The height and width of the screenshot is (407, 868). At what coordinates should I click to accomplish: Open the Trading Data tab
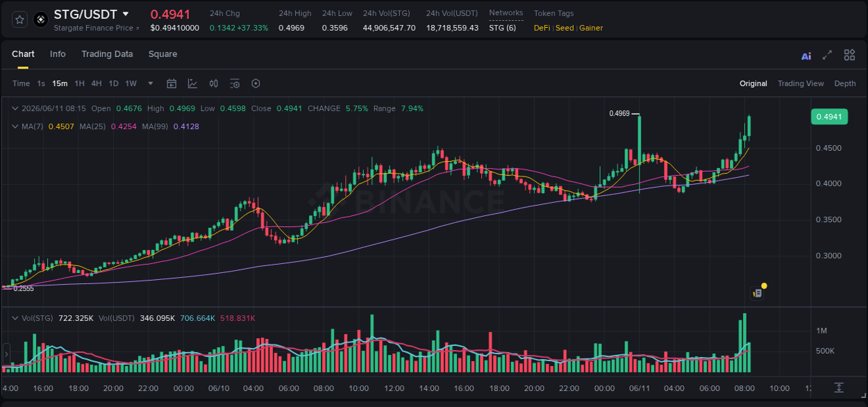(107, 54)
